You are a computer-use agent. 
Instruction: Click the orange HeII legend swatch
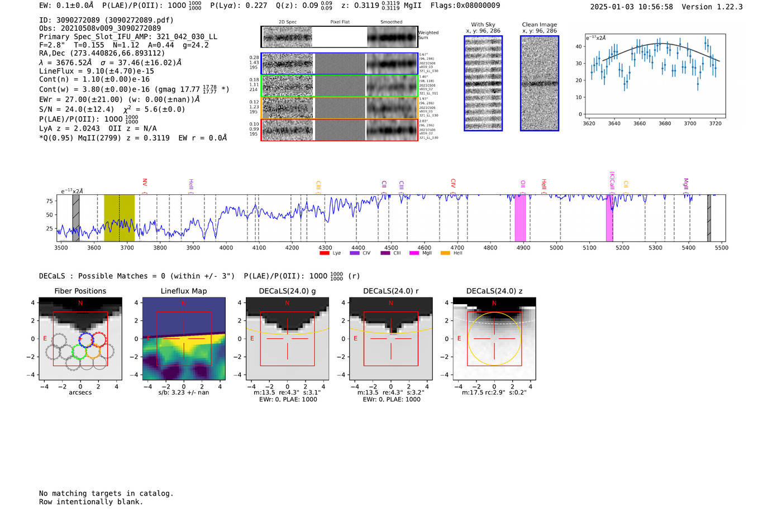[445, 253]
